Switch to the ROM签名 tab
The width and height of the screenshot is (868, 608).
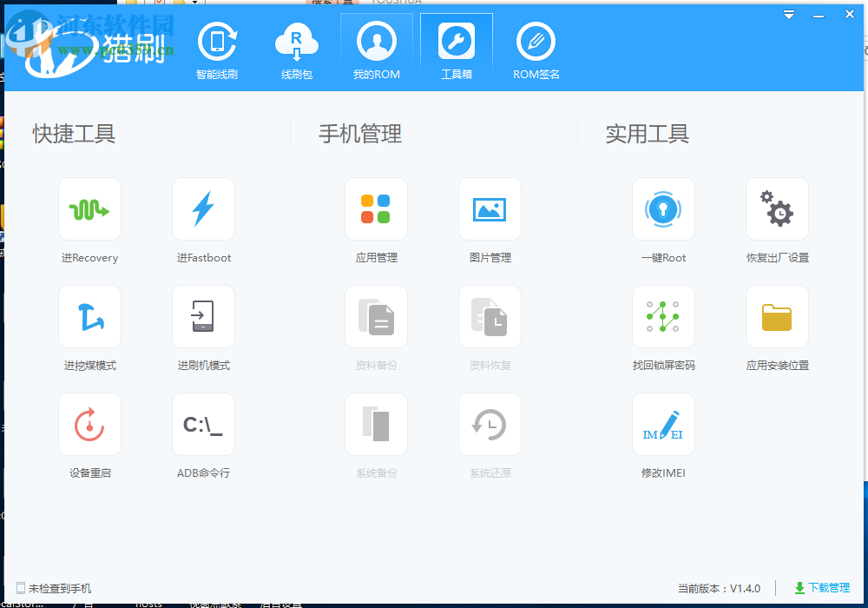536,49
